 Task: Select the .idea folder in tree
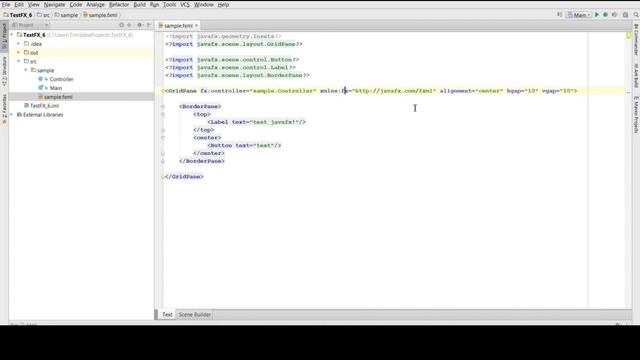[36, 44]
